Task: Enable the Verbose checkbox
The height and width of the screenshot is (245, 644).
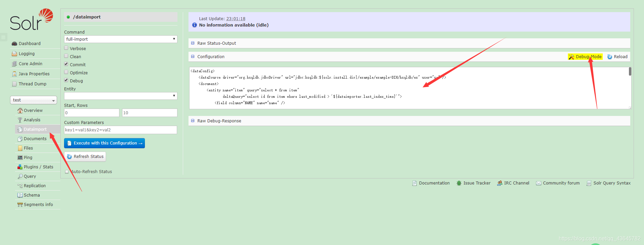Action: tap(66, 48)
